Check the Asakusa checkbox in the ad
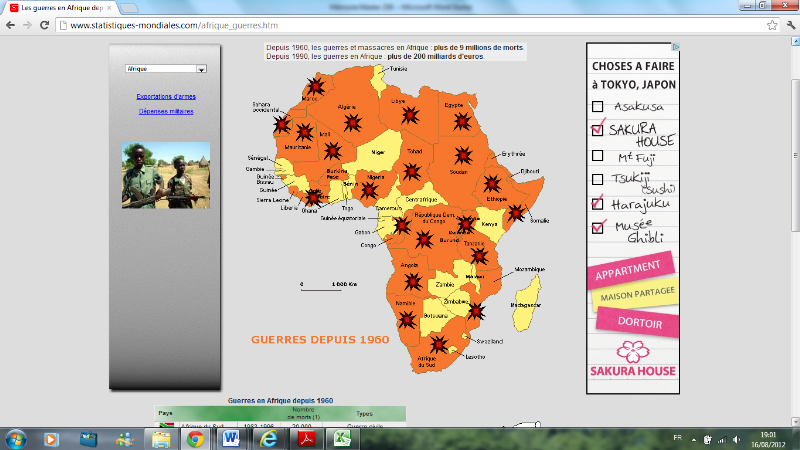Image resolution: width=800 pixels, height=450 pixels. point(597,106)
